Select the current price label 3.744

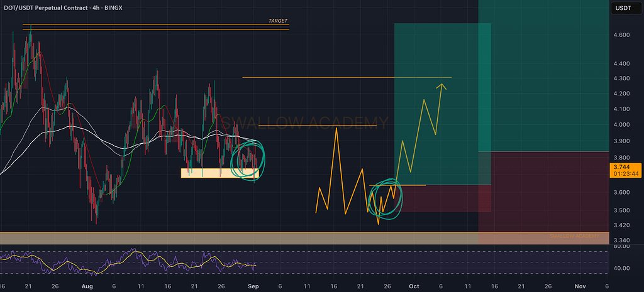click(x=627, y=170)
